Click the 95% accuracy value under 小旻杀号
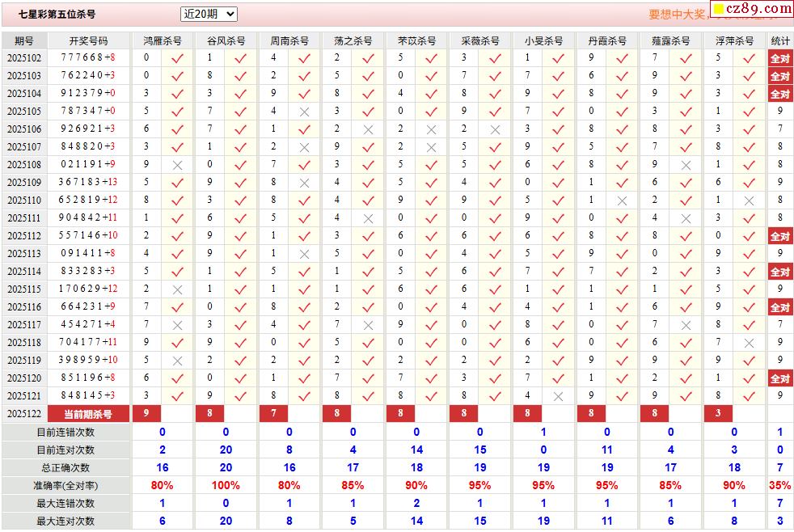 543,485
